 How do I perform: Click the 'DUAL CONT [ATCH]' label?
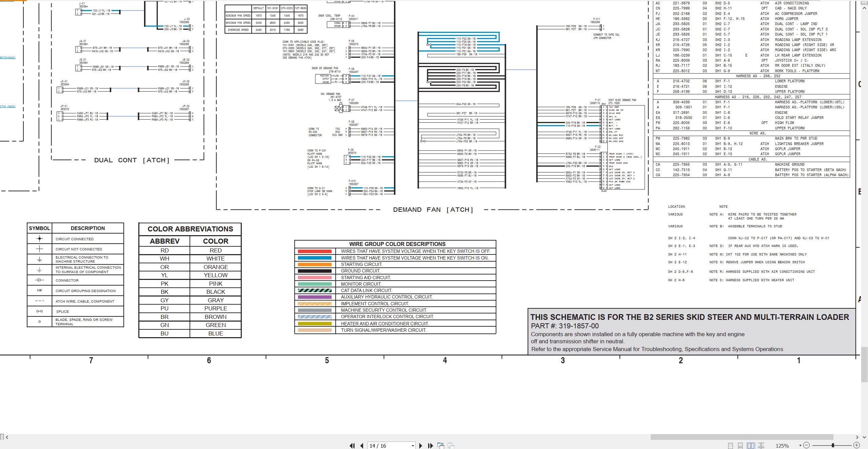[132, 160]
